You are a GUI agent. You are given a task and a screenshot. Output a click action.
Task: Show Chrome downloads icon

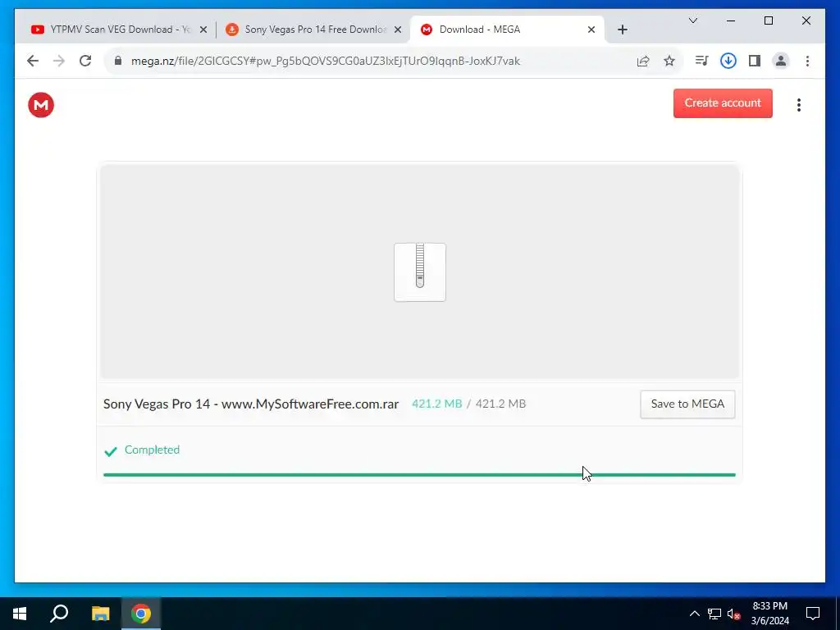click(728, 61)
